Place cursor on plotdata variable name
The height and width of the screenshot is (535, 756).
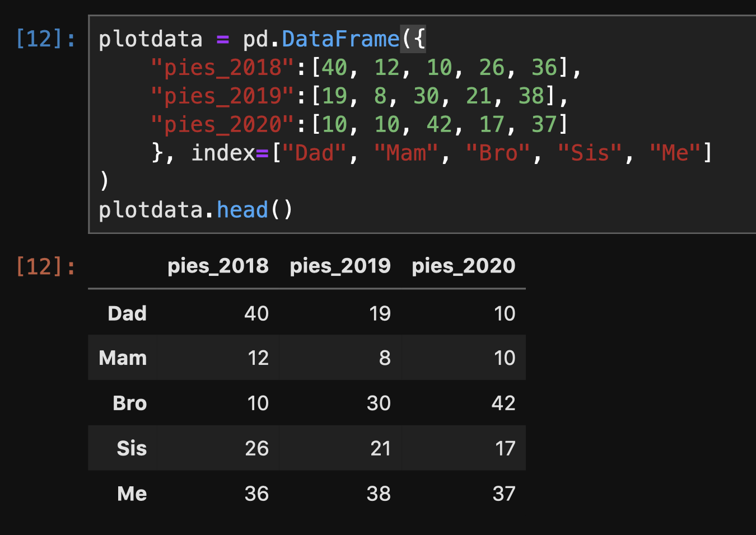tap(151, 39)
